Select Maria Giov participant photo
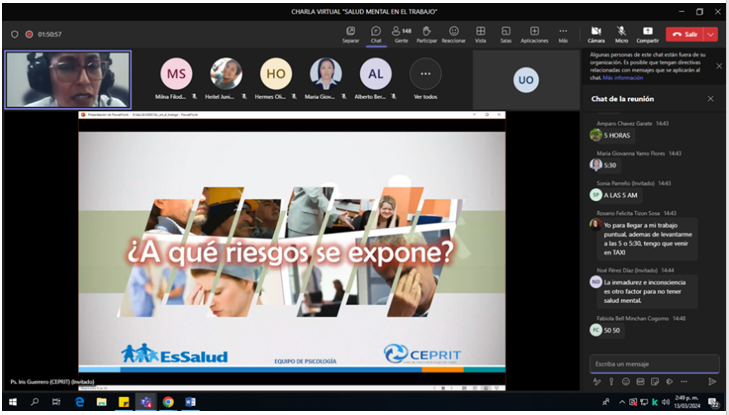The image size is (729, 415). pyautogui.click(x=326, y=74)
